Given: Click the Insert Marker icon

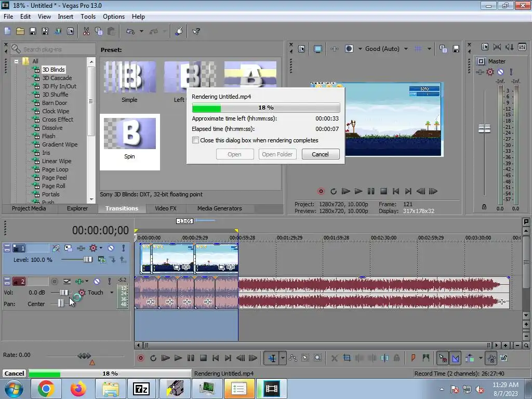Looking at the screenshot, I should tap(413, 358).
